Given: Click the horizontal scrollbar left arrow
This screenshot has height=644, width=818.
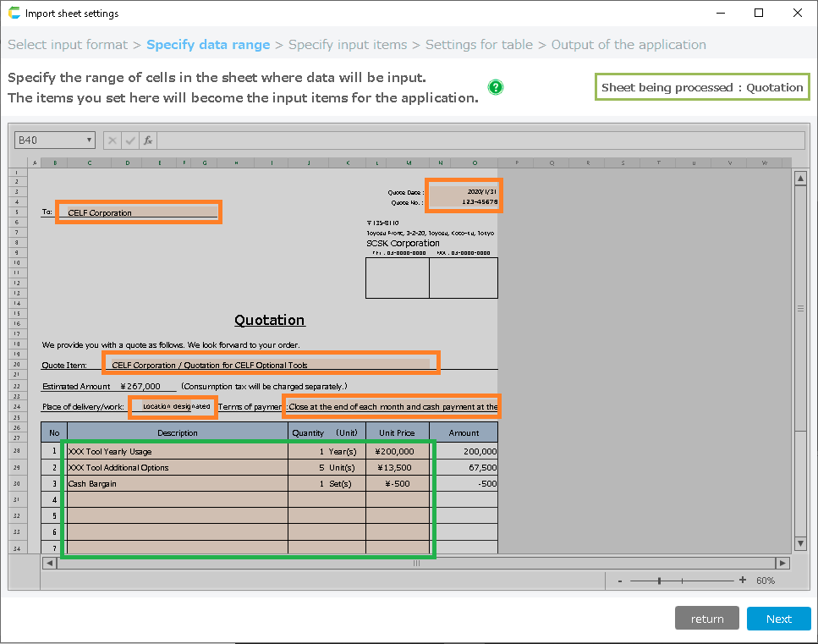Looking at the screenshot, I should 49,563.
